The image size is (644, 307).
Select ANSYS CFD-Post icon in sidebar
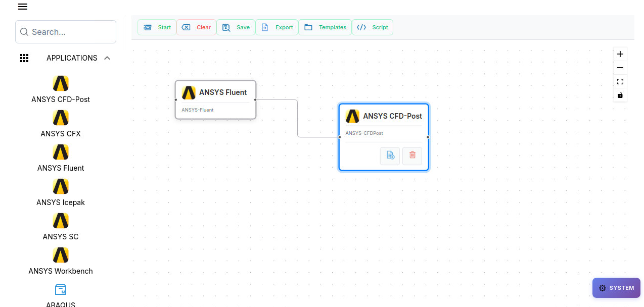click(61, 83)
